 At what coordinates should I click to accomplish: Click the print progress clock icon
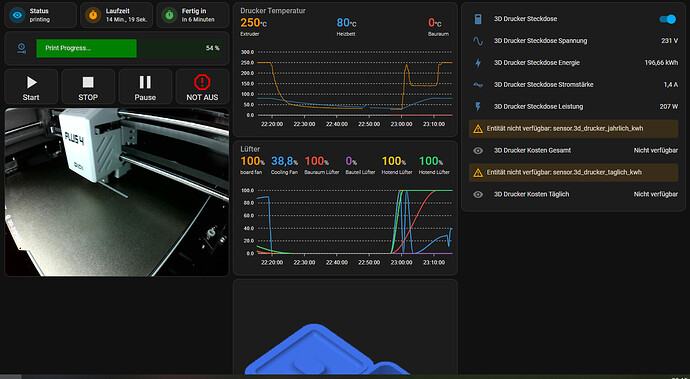[22, 48]
